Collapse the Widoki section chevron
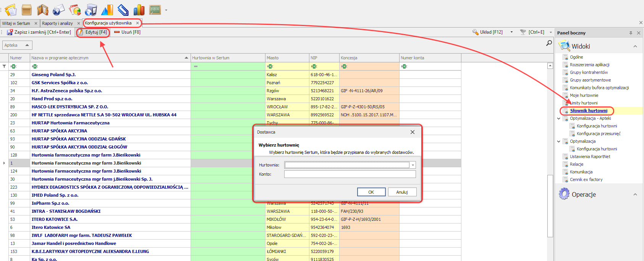This screenshot has height=261, width=644. 635,46
